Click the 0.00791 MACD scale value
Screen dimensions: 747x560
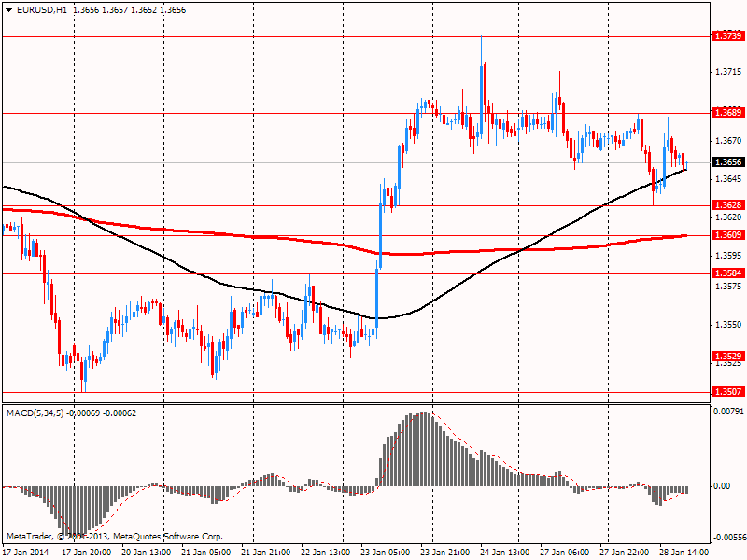728,412
